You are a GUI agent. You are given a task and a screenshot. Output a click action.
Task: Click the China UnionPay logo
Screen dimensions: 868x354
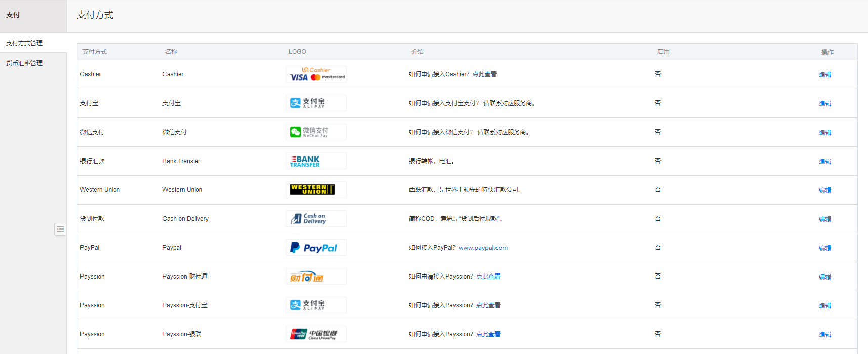(316, 334)
